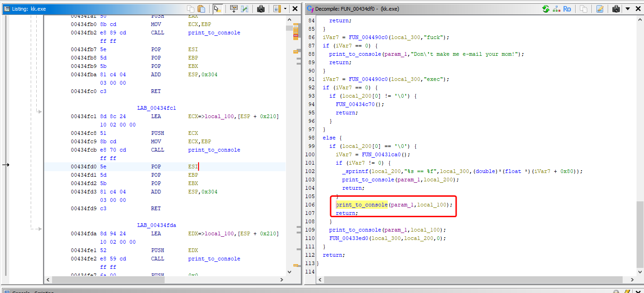
Task: Open the dropdown arrow in the Decompile toolbar
Action: click(x=628, y=8)
